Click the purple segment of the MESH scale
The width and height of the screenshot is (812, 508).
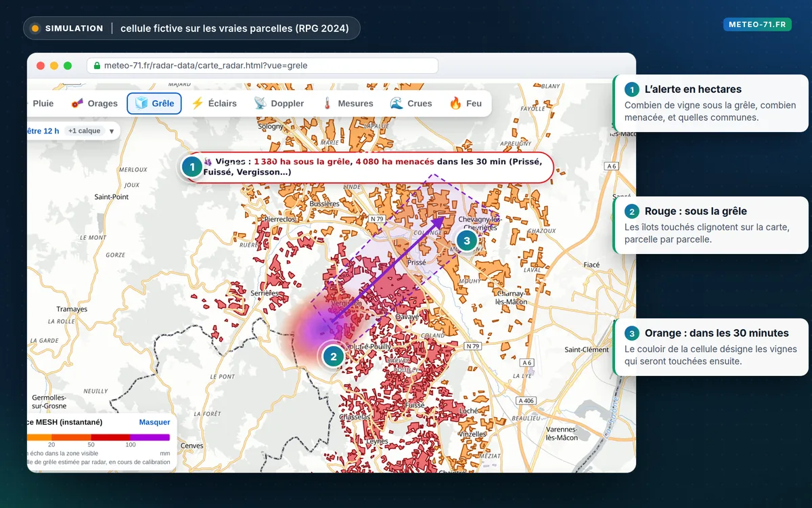click(150, 438)
